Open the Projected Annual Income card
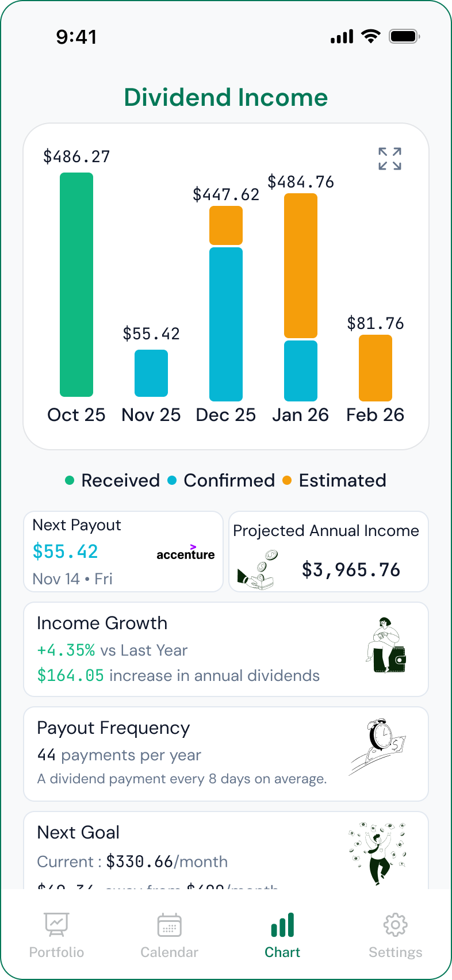Screen dimensions: 452x980 [x=329, y=552]
